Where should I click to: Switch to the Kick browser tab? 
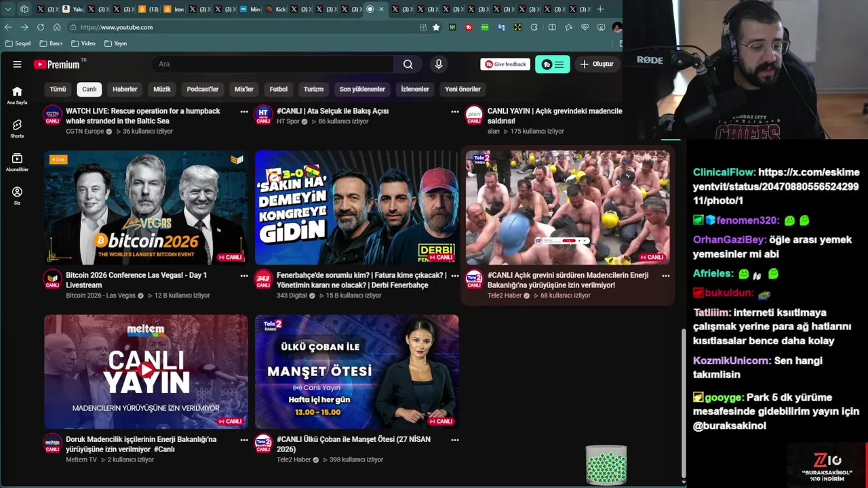tap(276, 9)
